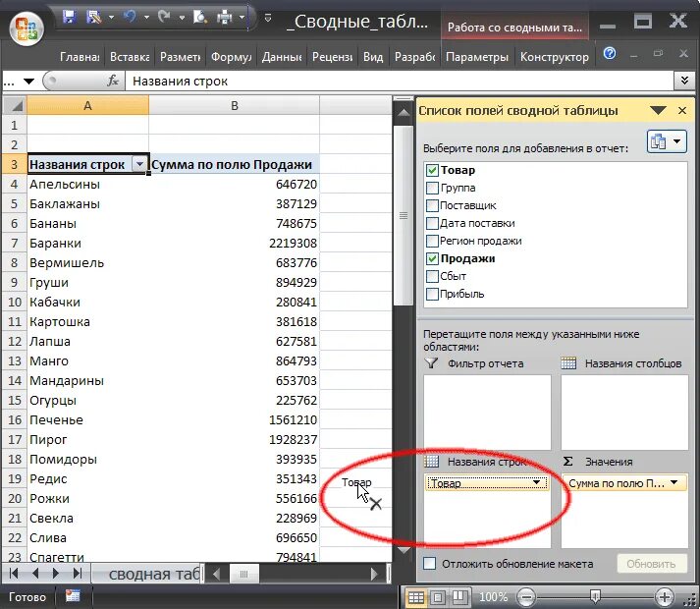The height and width of the screenshot is (609, 700).
Task: Open the Undo history dropdown arrow
Action: click(146, 18)
